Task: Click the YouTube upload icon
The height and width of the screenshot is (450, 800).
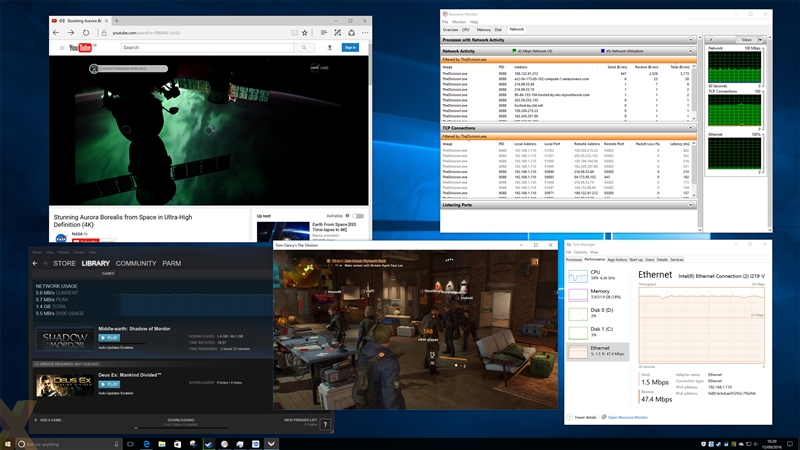Action: tap(329, 47)
